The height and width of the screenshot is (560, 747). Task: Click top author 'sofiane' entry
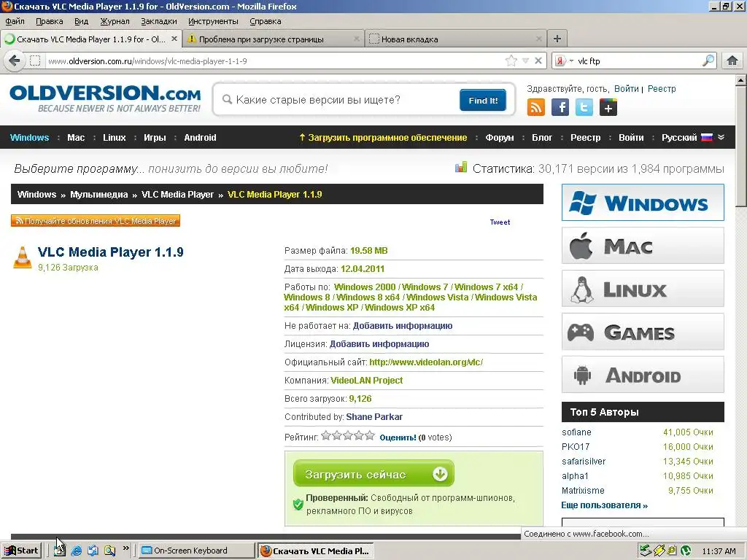[x=576, y=432]
